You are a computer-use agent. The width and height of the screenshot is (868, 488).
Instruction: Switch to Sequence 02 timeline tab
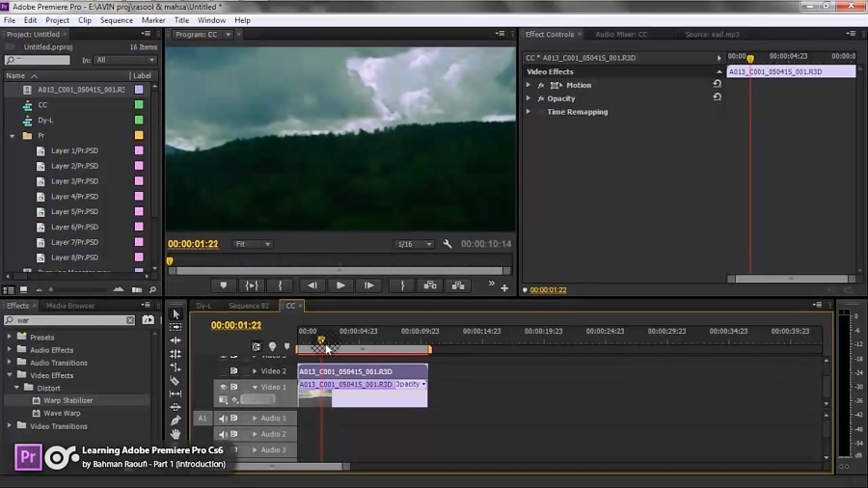[x=249, y=306]
